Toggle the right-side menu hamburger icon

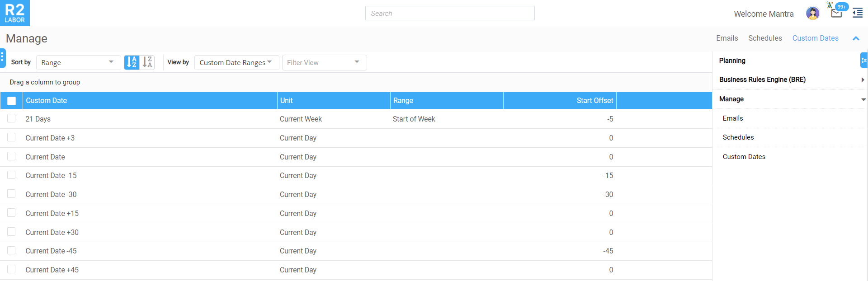pos(858,14)
